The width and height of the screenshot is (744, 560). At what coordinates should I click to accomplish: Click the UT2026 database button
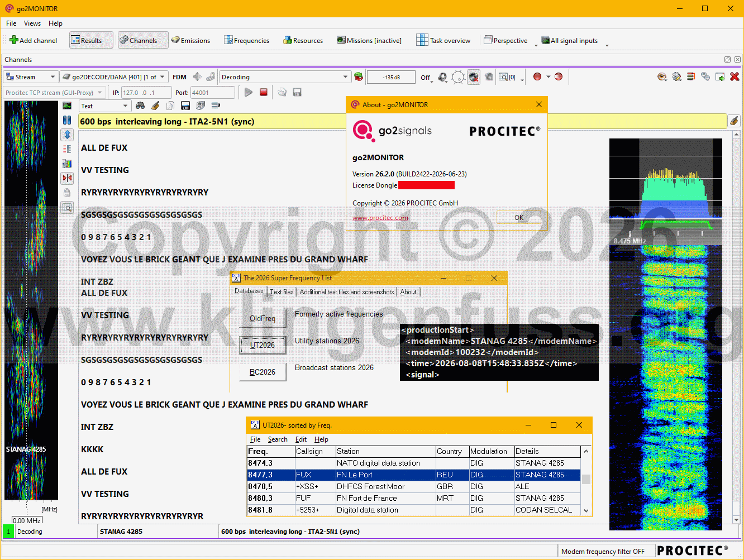[x=263, y=345]
